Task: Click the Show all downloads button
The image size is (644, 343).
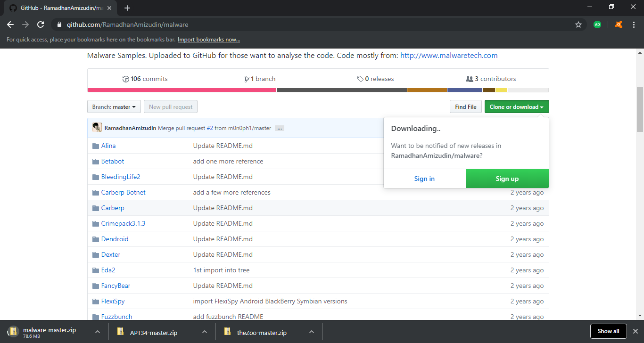Action: pyautogui.click(x=608, y=331)
